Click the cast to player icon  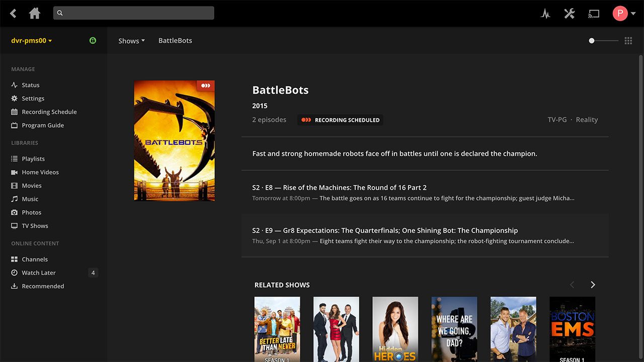[x=594, y=14]
